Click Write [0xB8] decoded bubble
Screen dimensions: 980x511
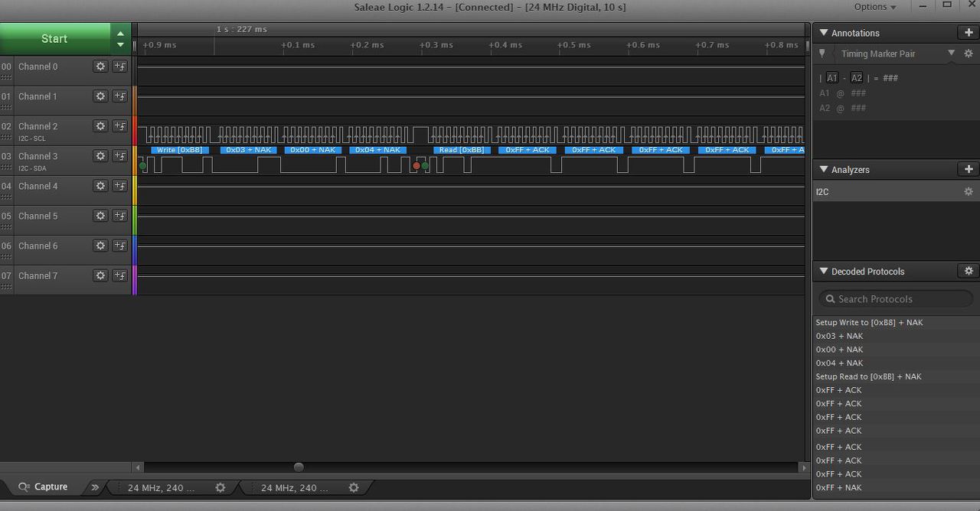180,150
